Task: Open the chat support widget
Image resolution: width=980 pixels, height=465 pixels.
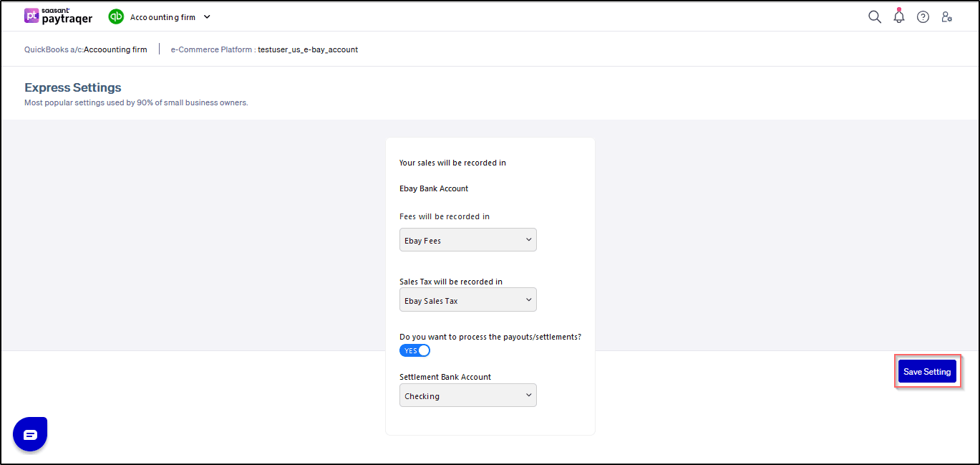Action: [30, 434]
